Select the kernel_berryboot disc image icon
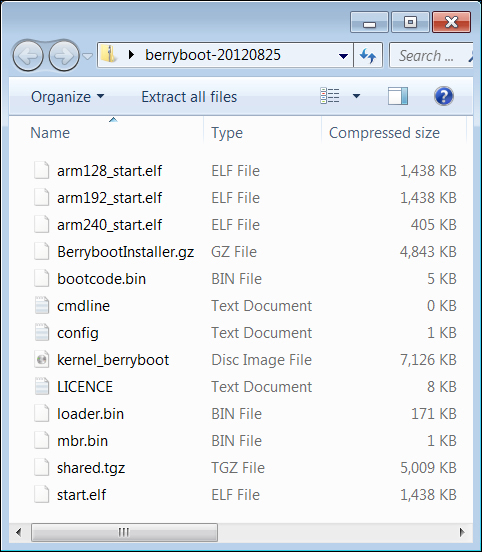Screen dimensions: 482x552 pyautogui.click(x=42, y=360)
